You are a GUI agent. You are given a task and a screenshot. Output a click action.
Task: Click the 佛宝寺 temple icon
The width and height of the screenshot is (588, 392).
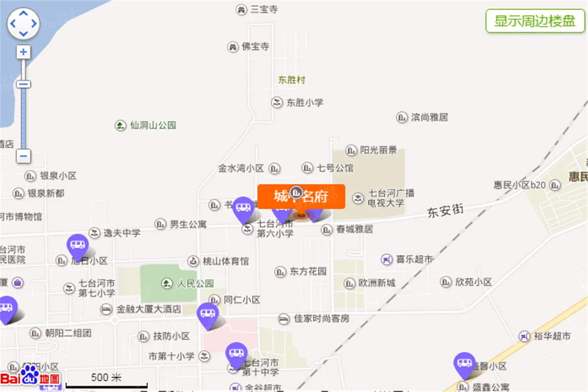[x=233, y=47]
